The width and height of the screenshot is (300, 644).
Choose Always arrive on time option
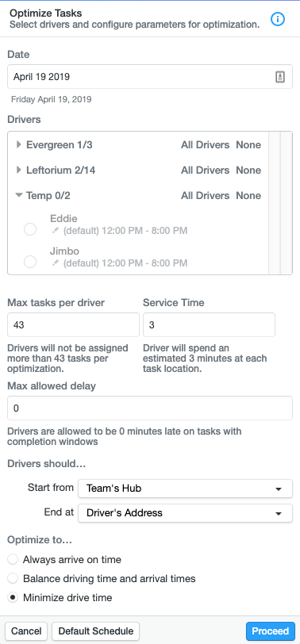pyautogui.click(x=13, y=559)
